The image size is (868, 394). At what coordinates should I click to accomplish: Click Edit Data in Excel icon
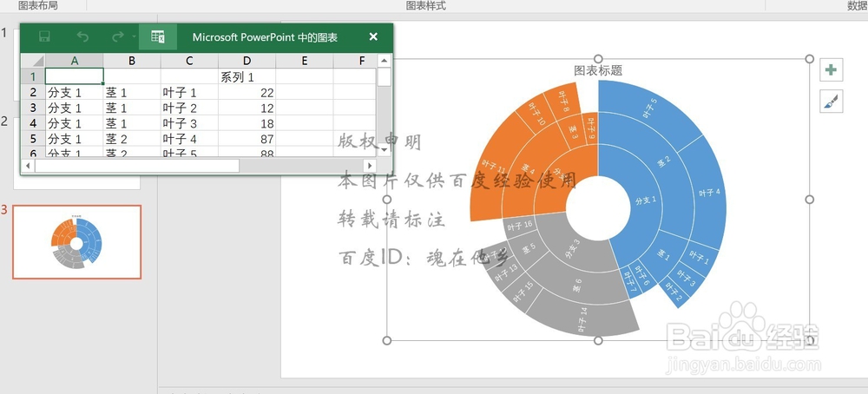158,37
